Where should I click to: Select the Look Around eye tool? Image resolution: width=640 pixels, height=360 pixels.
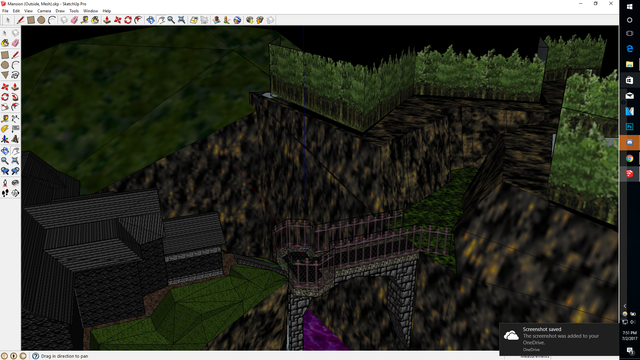coord(15,183)
